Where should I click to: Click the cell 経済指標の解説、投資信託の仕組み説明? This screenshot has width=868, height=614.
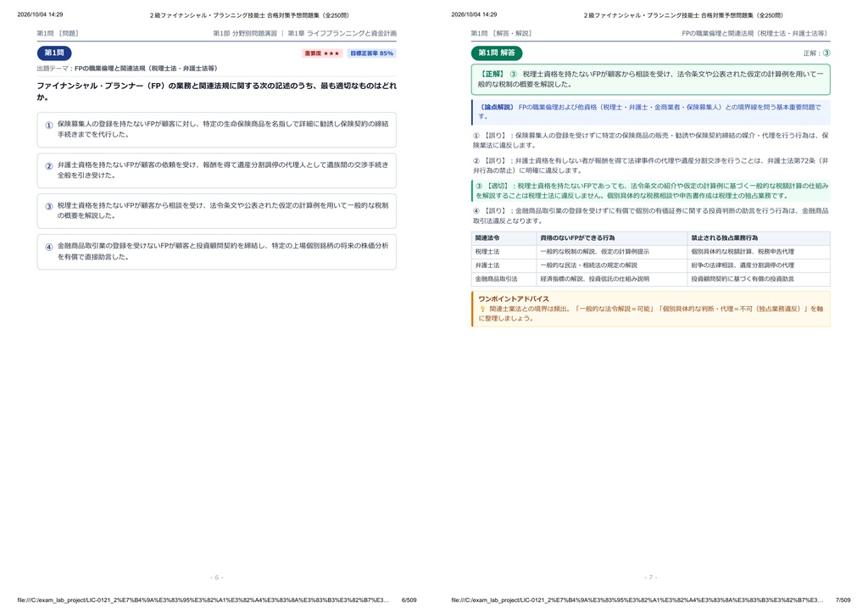click(612, 280)
